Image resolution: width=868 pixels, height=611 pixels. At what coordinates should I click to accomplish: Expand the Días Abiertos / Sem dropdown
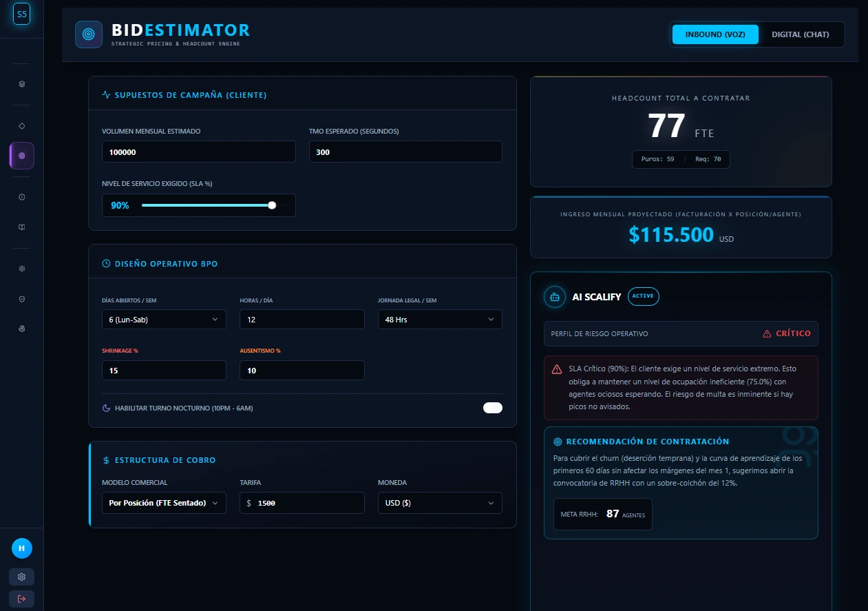164,320
